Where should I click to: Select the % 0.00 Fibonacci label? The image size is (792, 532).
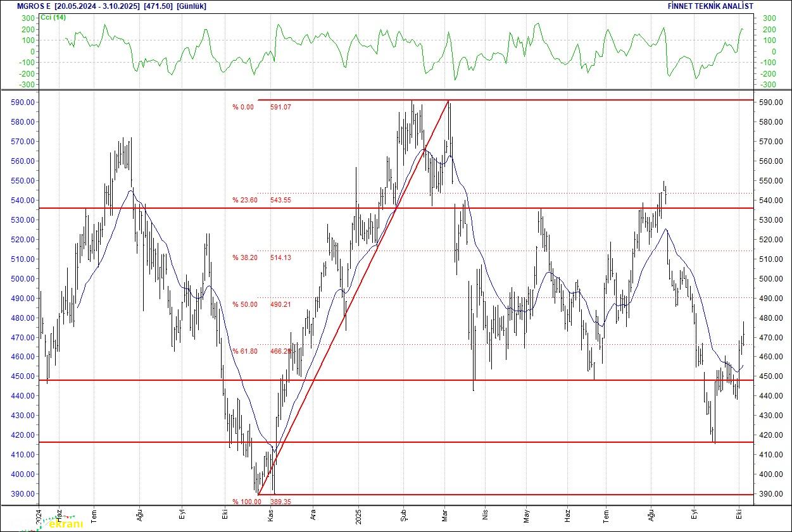click(x=242, y=107)
